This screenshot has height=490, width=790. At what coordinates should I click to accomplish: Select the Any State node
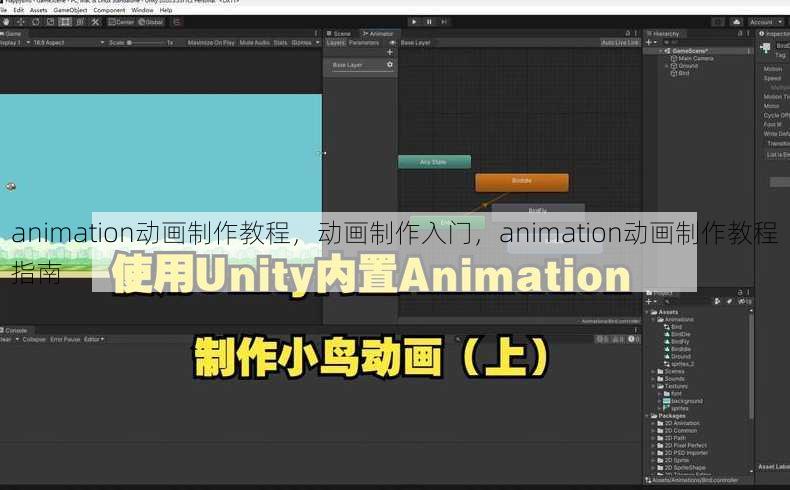[x=434, y=162]
